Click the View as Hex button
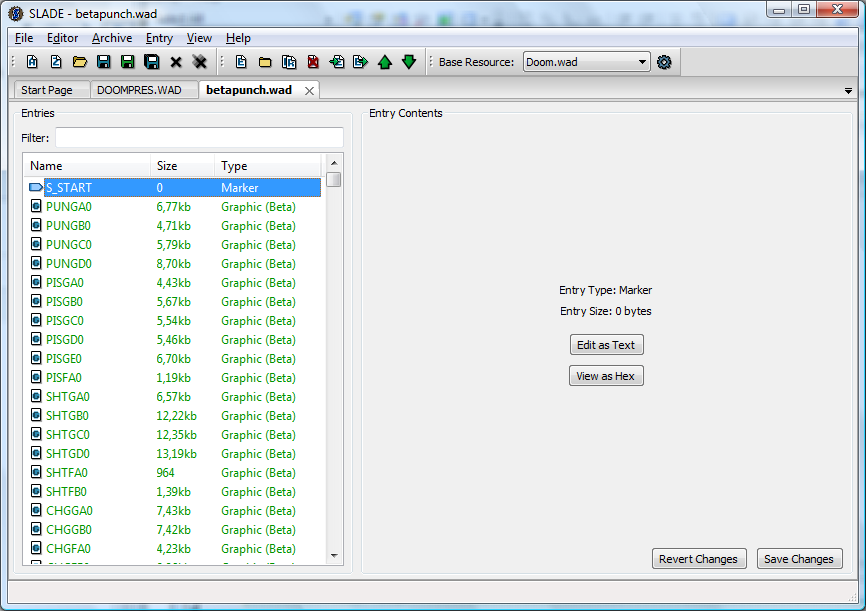866x611 pixels. tap(606, 376)
